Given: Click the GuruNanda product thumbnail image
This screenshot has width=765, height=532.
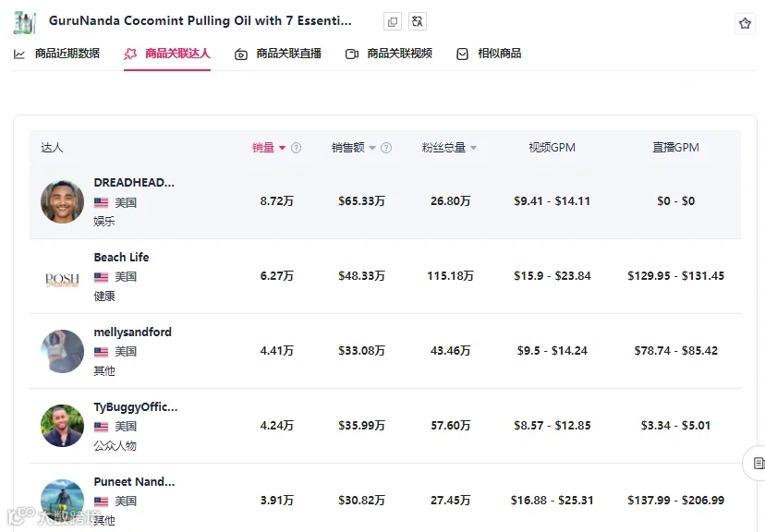Looking at the screenshot, I should pos(25,22).
